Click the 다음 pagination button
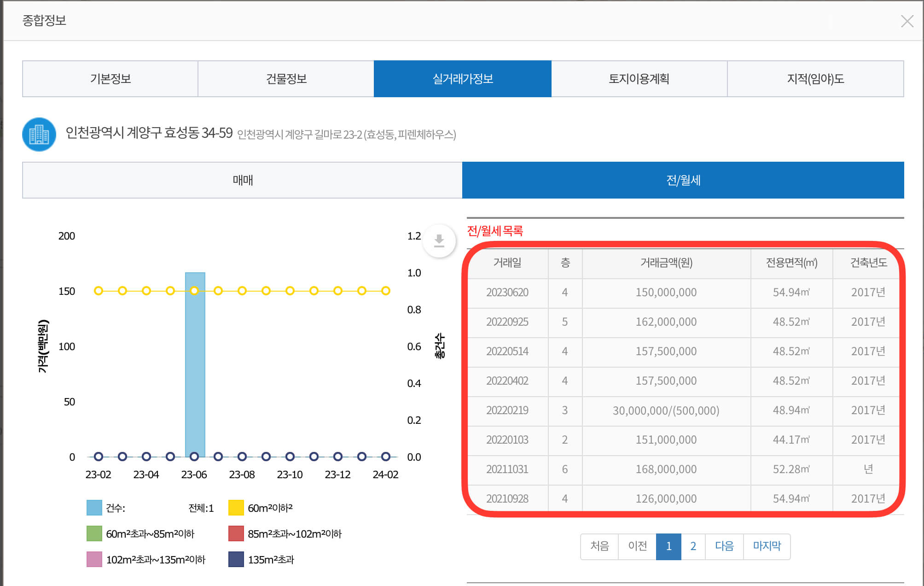 tap(724, 546)
